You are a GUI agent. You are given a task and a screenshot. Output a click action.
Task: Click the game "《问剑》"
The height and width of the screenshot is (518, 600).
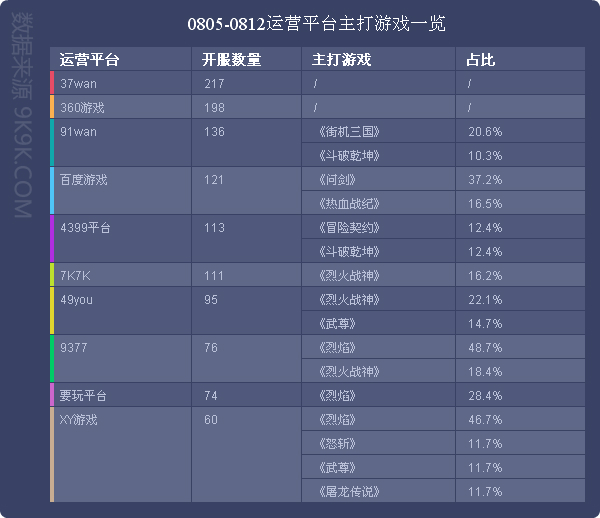[337, 180]
